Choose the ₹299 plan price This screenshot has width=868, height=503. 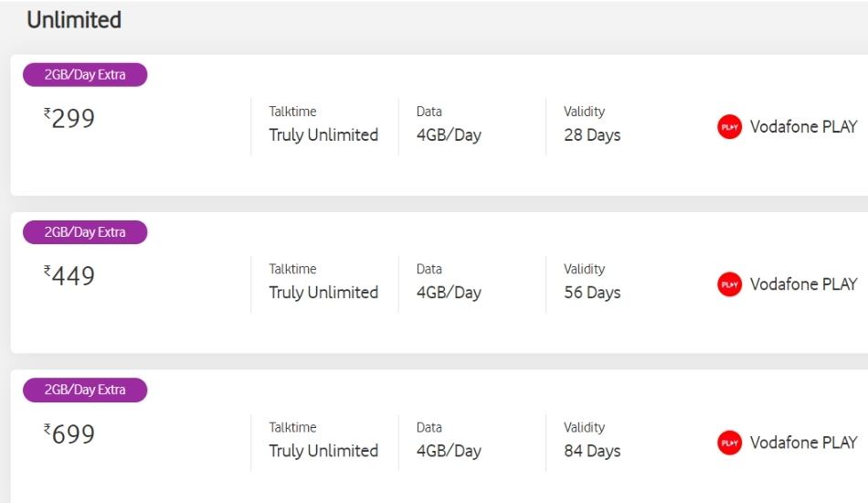pos(69,119)
